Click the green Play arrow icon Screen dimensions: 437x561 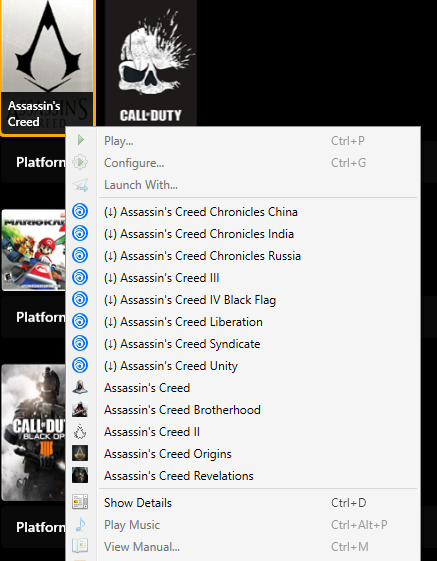[x=81, y=140]
